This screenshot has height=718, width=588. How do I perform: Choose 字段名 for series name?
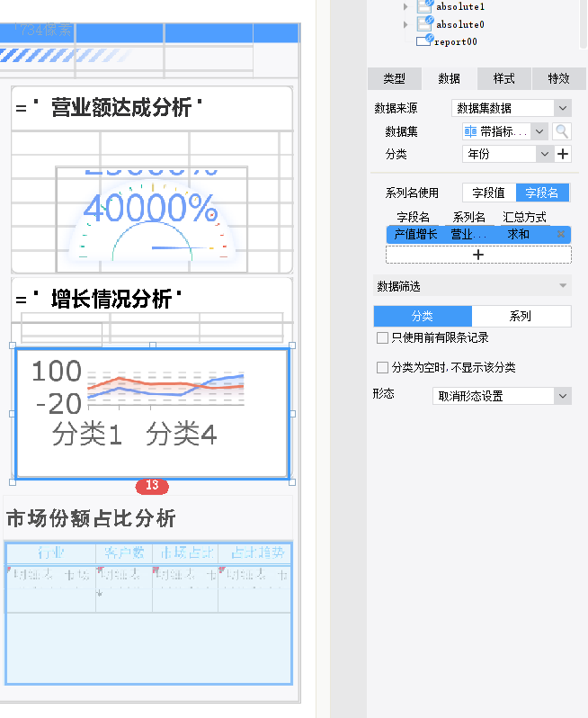[x=542, y=193]
